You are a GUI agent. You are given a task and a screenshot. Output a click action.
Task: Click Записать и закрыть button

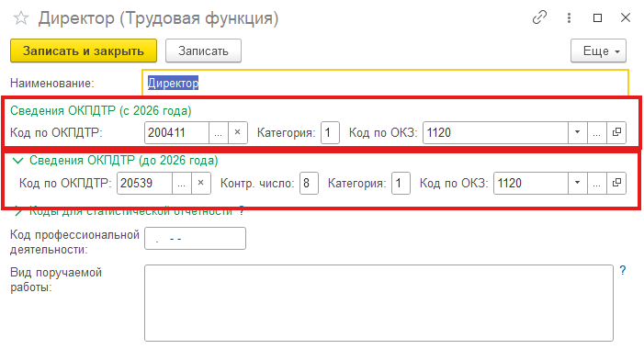pos(84,51)
